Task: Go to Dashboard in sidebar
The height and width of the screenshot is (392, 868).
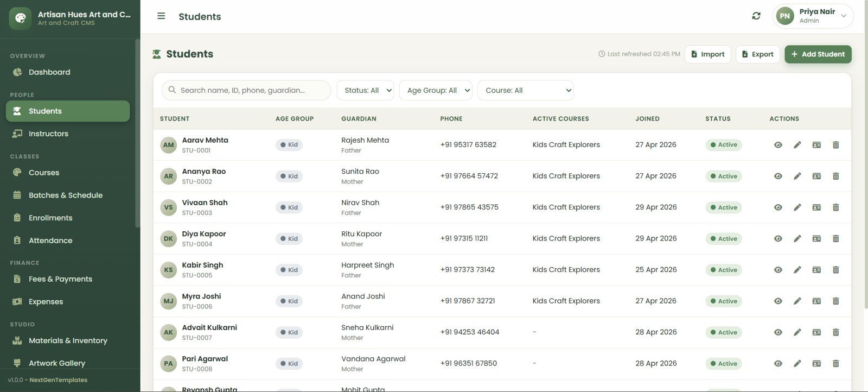Action: point(68,72)
